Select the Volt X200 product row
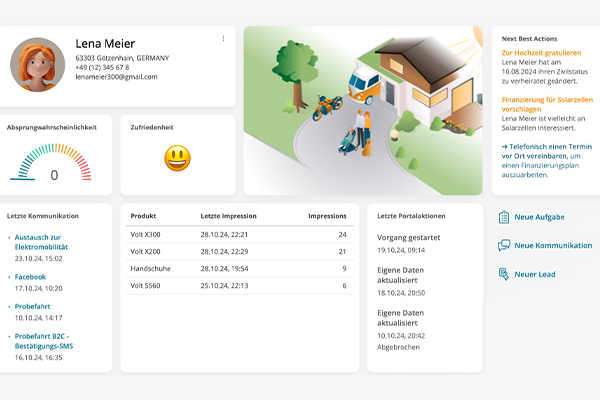This screenshot has width=600, height=400. coord(240,251)
